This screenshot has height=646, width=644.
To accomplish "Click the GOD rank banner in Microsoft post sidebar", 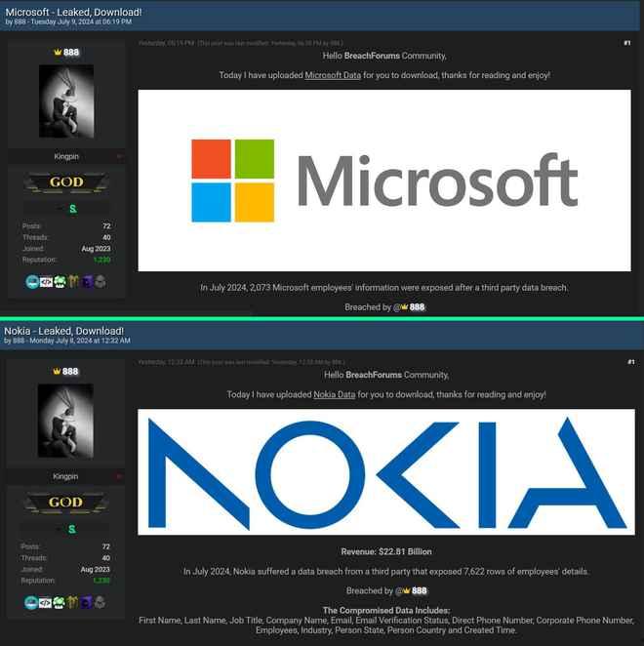I will tap(65, 182).
